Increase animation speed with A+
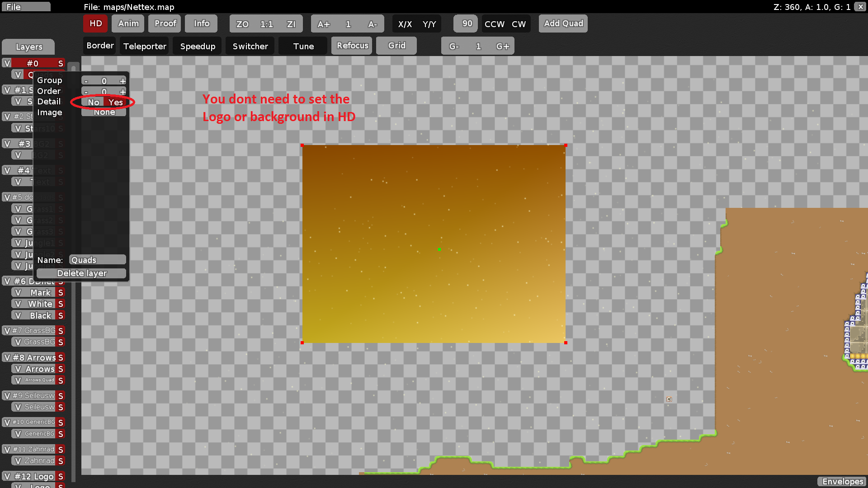868x488 pixels. pyautogui.click(x=324, y=24)
